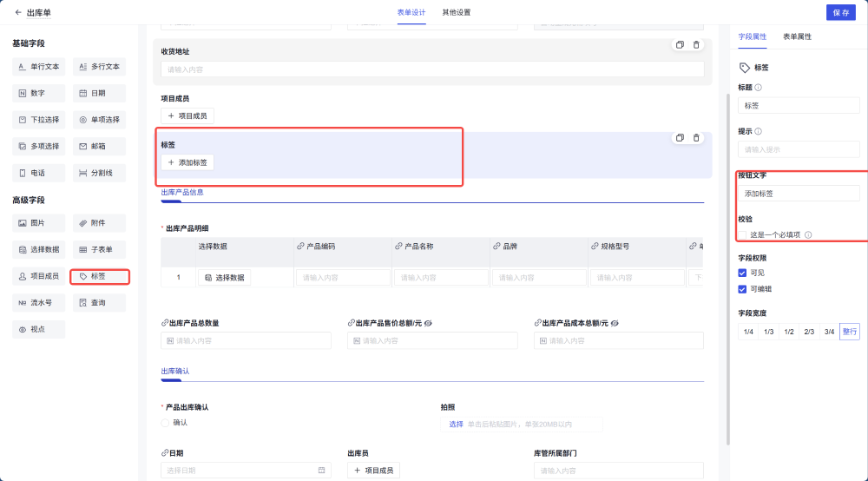Click the back arrow beside 出库单
This screenshot has width=868, height=481.
[x=18, y=12]
